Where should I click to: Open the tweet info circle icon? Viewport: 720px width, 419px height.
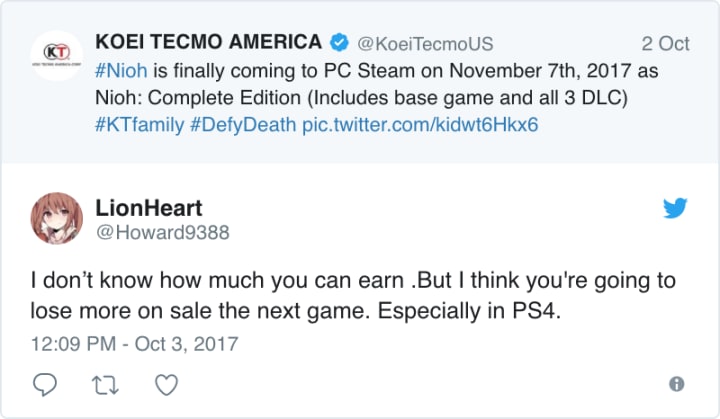click(676, 384)
